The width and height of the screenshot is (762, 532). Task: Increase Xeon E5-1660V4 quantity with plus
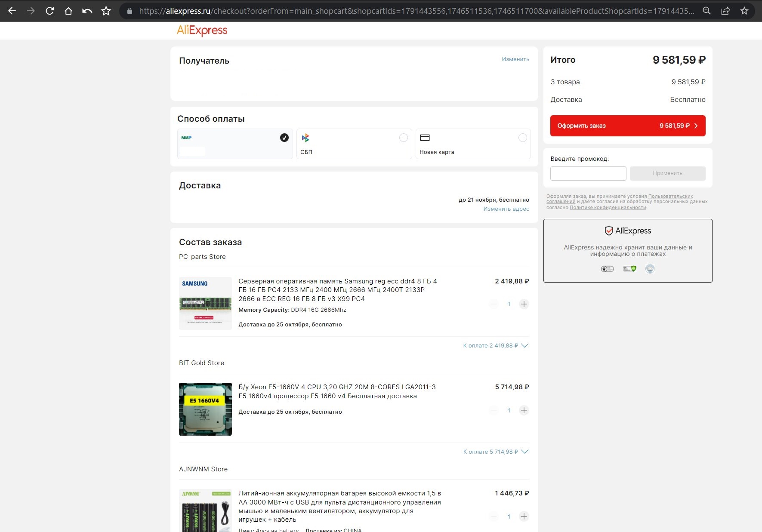pos(524,410)
